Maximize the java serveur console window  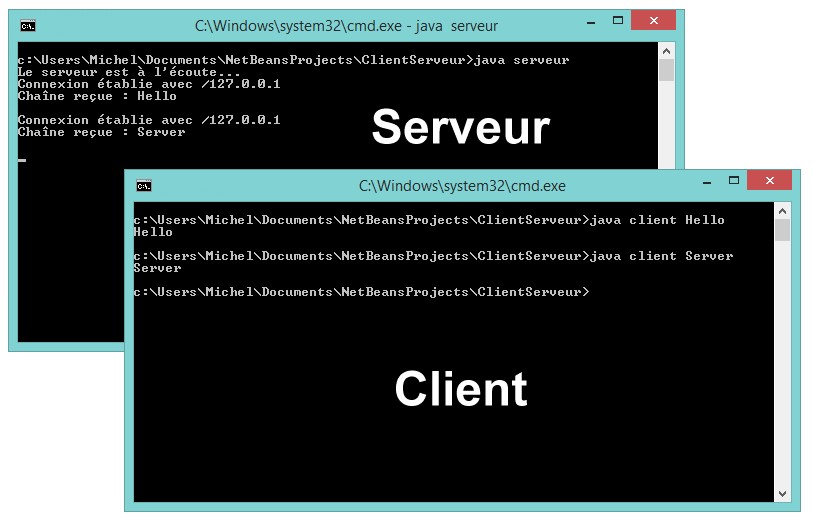pos(616,21)
